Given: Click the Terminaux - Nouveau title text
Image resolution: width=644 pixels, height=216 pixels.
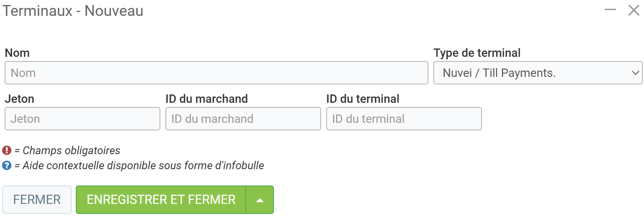Looking at the screenshot, I should coord(73,11).
